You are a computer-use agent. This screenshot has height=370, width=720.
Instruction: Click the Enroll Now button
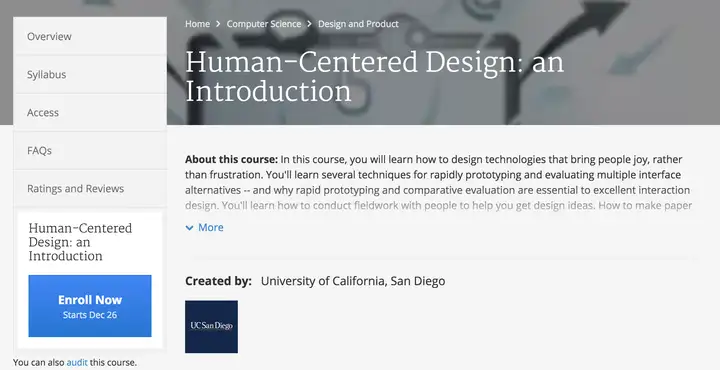[x=90, y=306]
